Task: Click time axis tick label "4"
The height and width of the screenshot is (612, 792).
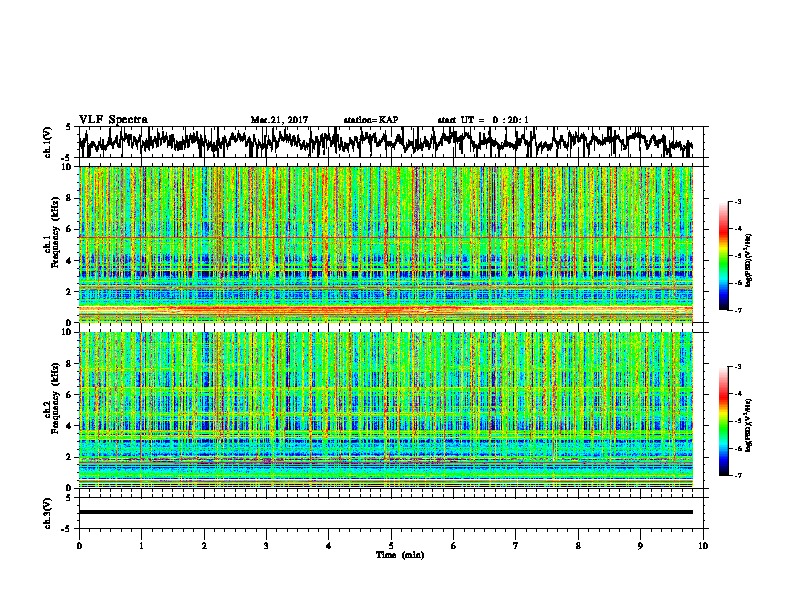Action: (329, 545)
